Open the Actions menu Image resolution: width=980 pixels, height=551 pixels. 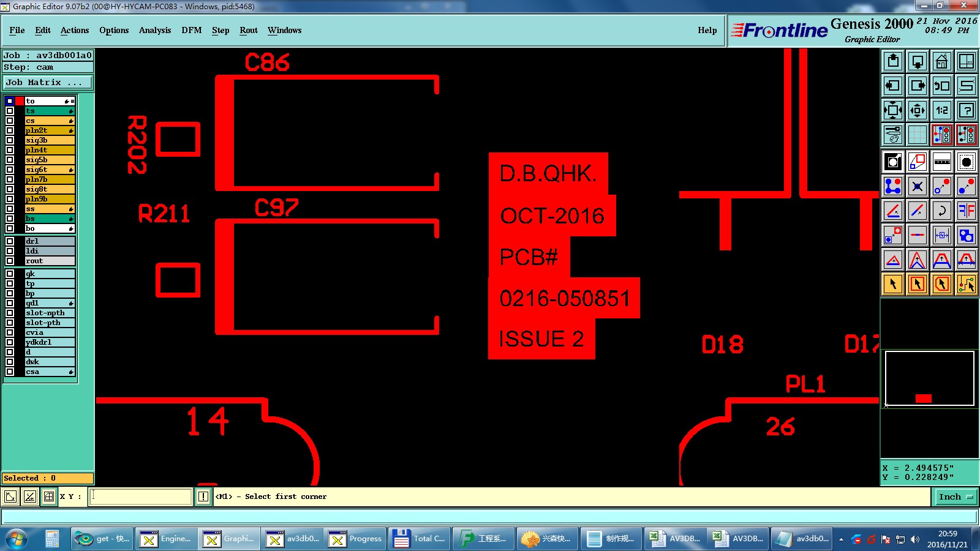75,30
